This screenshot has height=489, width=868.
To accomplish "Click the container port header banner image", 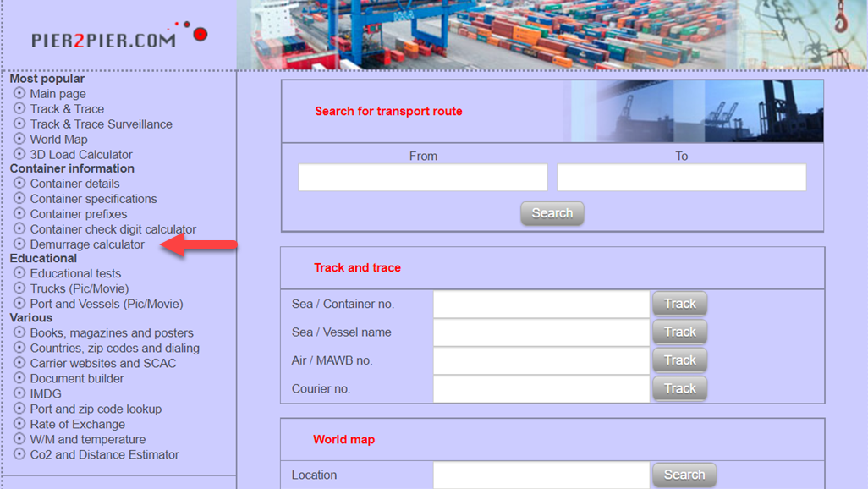I will (552, 35).
